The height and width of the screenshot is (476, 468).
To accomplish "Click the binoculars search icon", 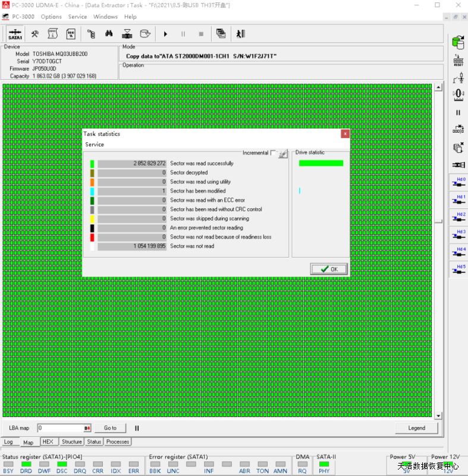I will coord(109,34).
